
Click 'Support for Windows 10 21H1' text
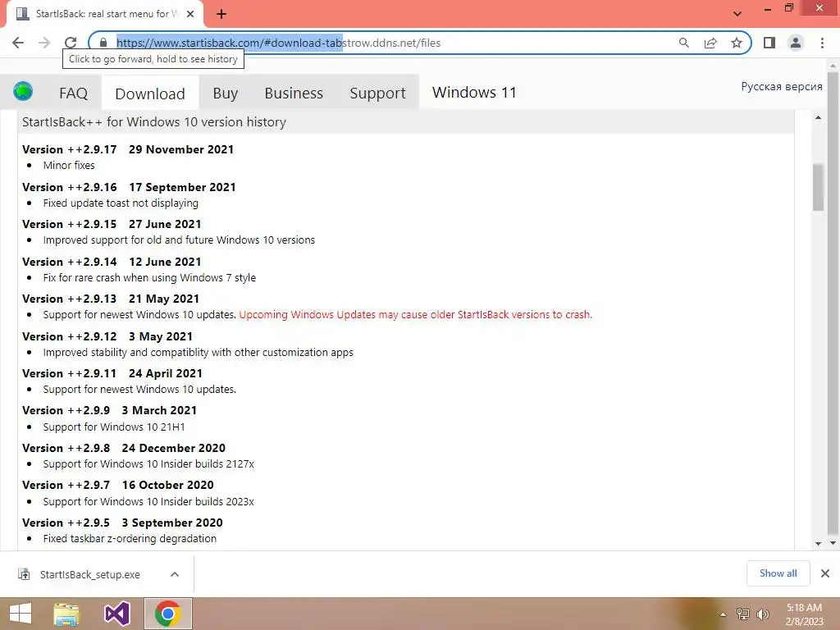tap(113, 427)
